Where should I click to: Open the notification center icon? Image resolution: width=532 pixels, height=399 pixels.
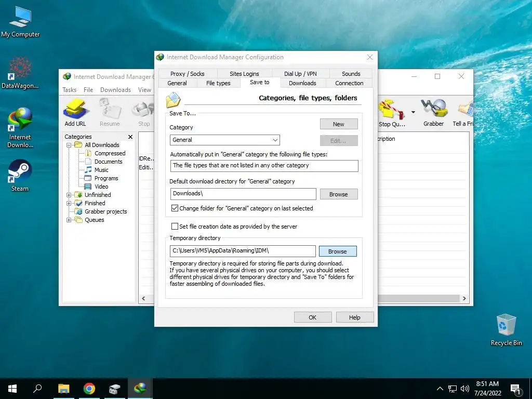coord(515,389)
